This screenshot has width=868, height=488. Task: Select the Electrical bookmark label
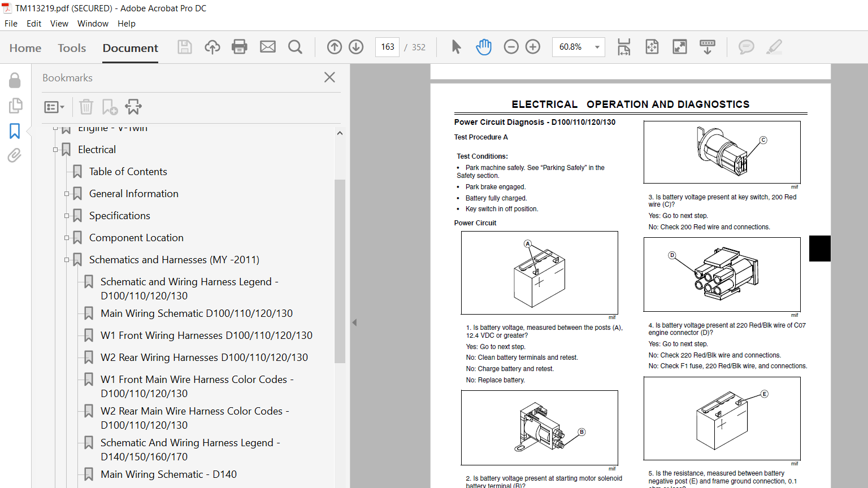[97, 150]
